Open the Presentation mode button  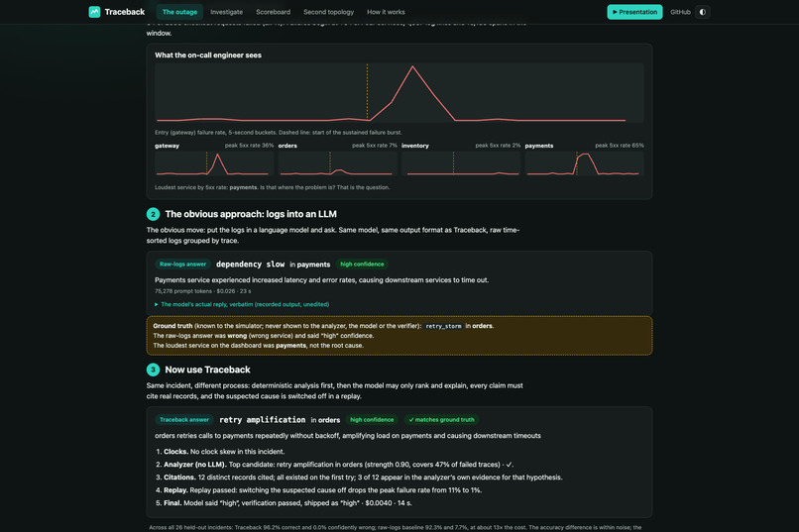tap(634, 12)
